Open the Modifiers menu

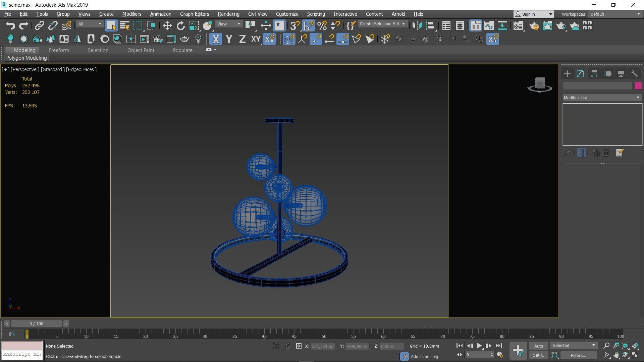coord(131,14)
